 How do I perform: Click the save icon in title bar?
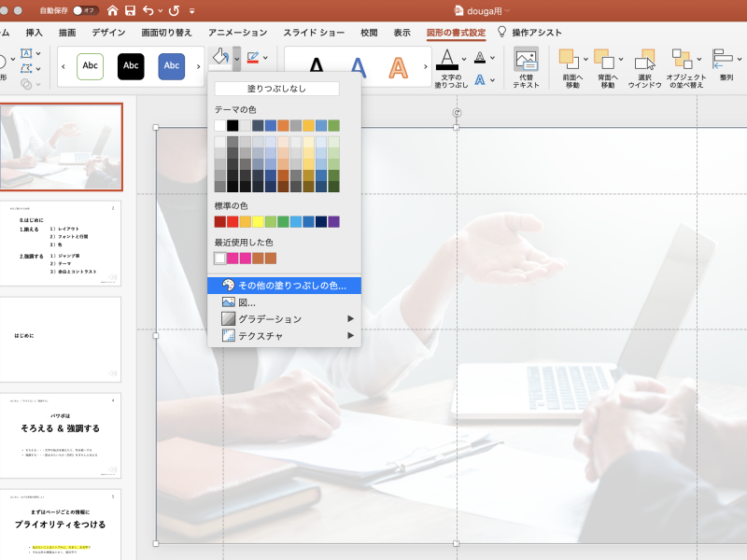130,10
